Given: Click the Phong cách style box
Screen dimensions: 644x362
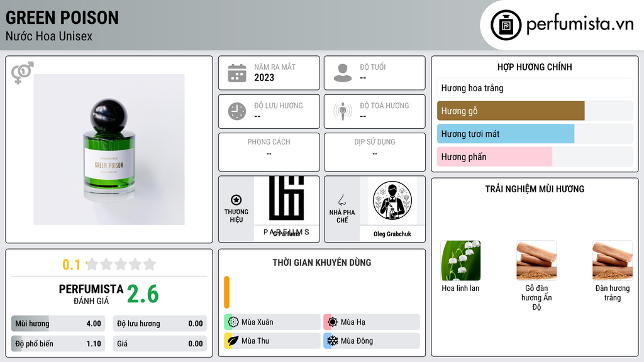Looking at the screenshot, I should [x=269, y=152].
